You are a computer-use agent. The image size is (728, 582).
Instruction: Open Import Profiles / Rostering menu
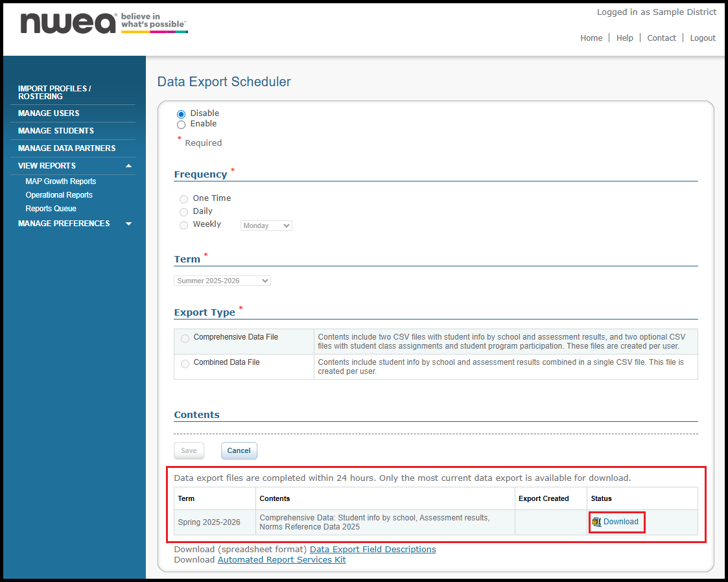tap(54, 92)
